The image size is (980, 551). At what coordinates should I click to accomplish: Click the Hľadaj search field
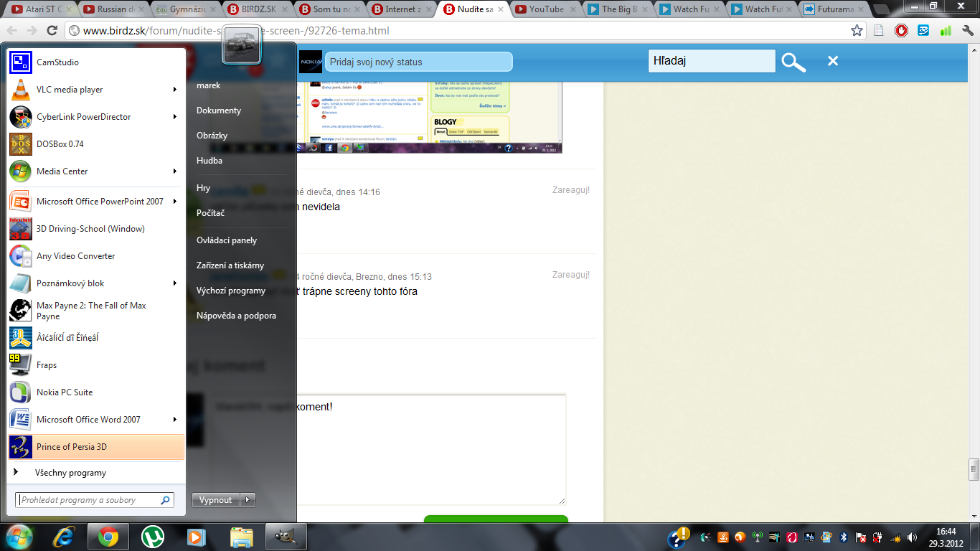[x=712, y=61]
